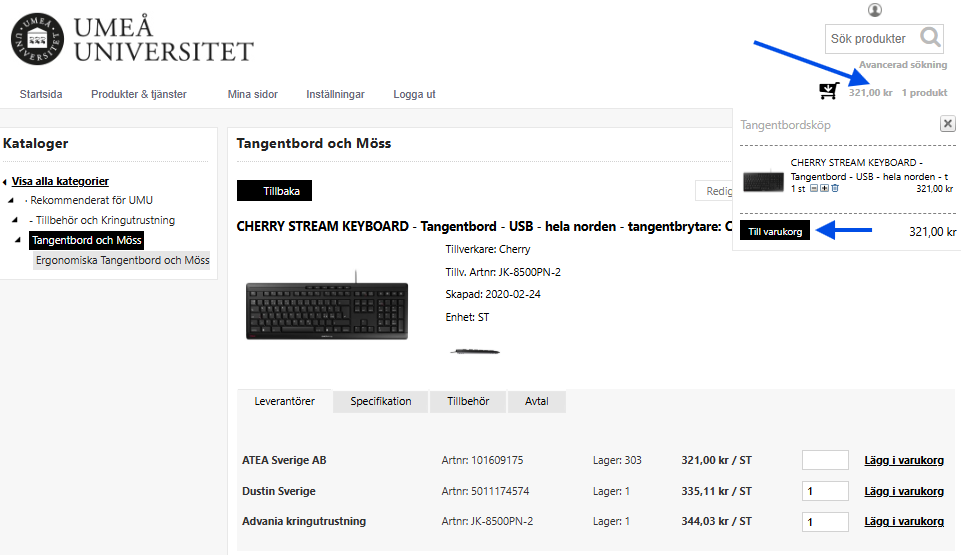961x555 pixels.
Task: Add Dustin Sverige offer via Lägg i varukorg
Action: pos(903,491)
